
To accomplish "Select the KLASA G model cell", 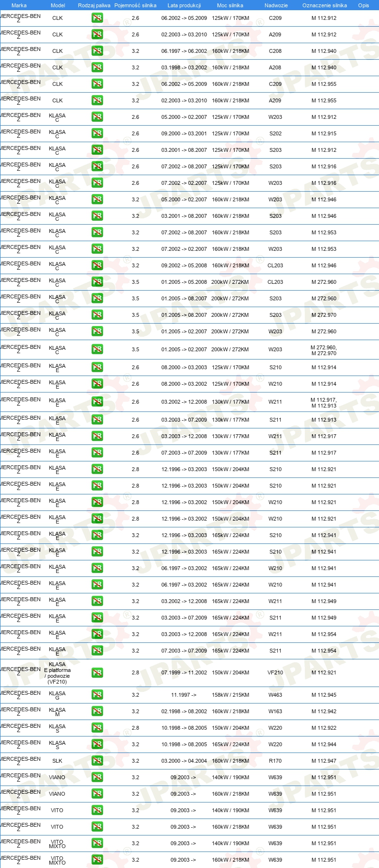I will tap(57, 695).
